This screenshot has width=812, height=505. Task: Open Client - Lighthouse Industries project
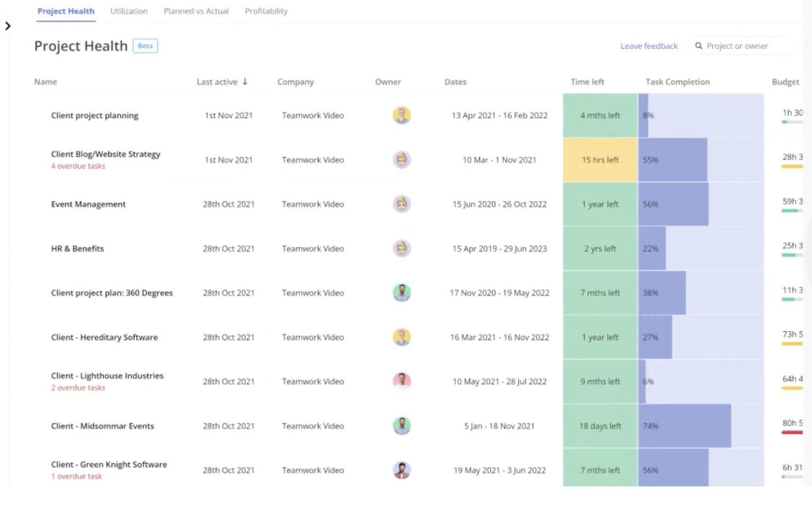point(107,376)
